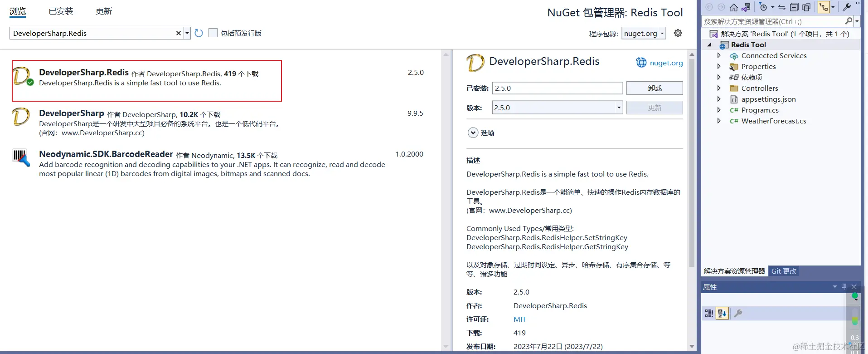Viewport: 868px width, 354px height.
Task: Click the Controllers folder icon
Action: (734, 88)
